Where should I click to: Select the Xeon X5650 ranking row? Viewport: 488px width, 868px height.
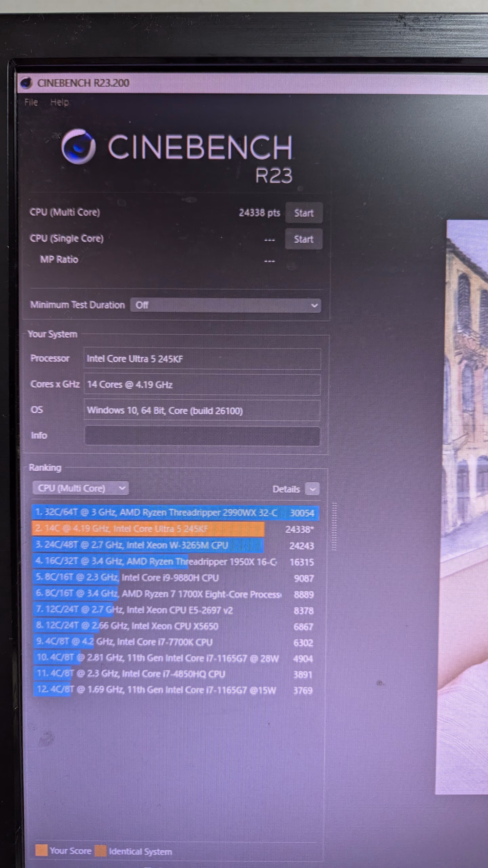click(176, 626)
